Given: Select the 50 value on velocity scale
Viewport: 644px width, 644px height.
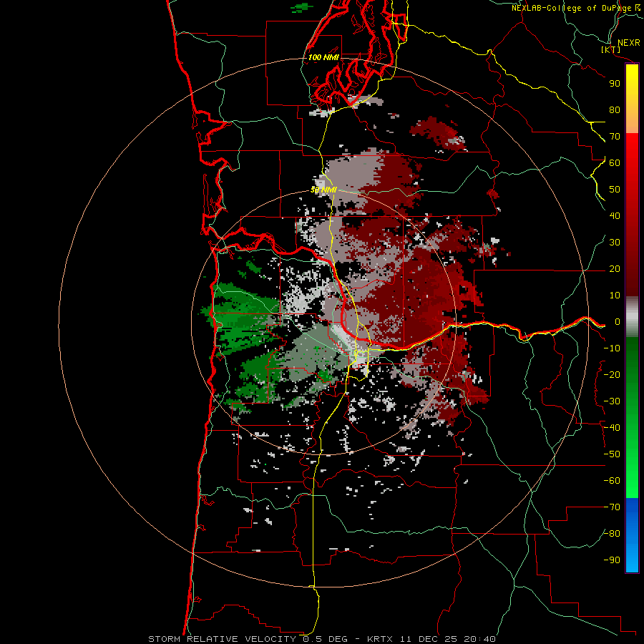Looking at the screenshot, I should (615, 190).
